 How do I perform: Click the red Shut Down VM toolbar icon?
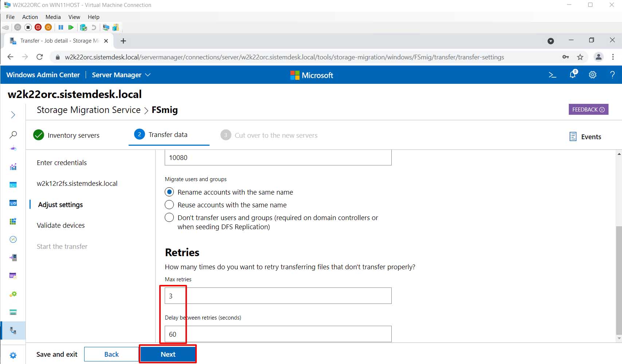[x=38, y=27]
